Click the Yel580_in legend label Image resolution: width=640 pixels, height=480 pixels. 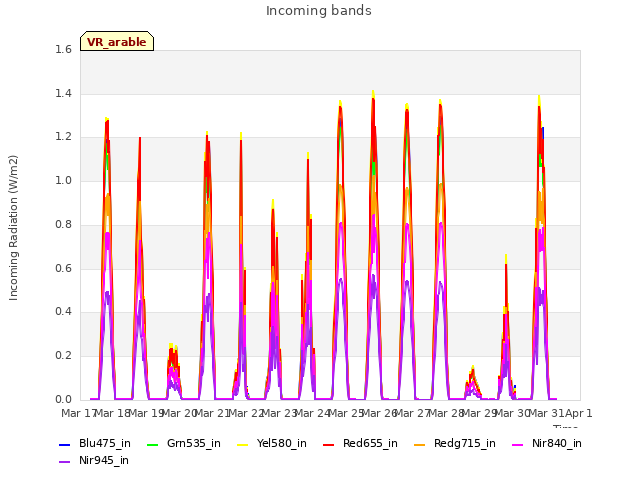coord(282,443)
